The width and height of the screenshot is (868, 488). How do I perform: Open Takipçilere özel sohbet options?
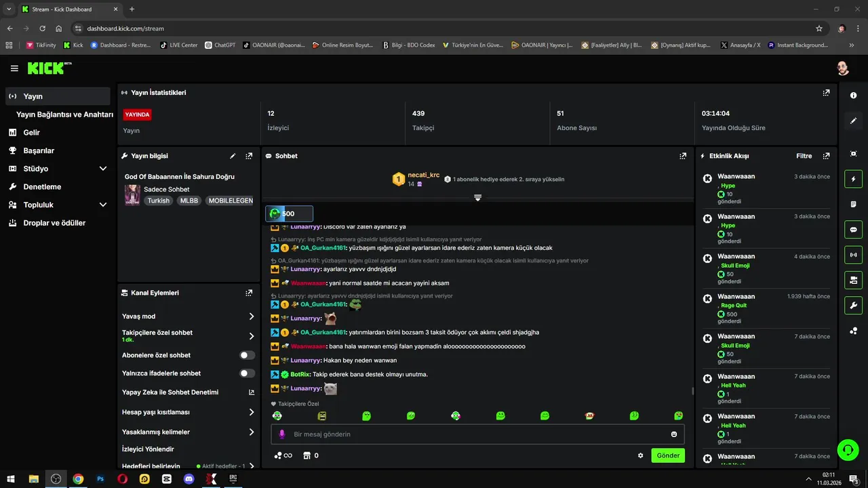pyautogui.click(x=188, y=335)
